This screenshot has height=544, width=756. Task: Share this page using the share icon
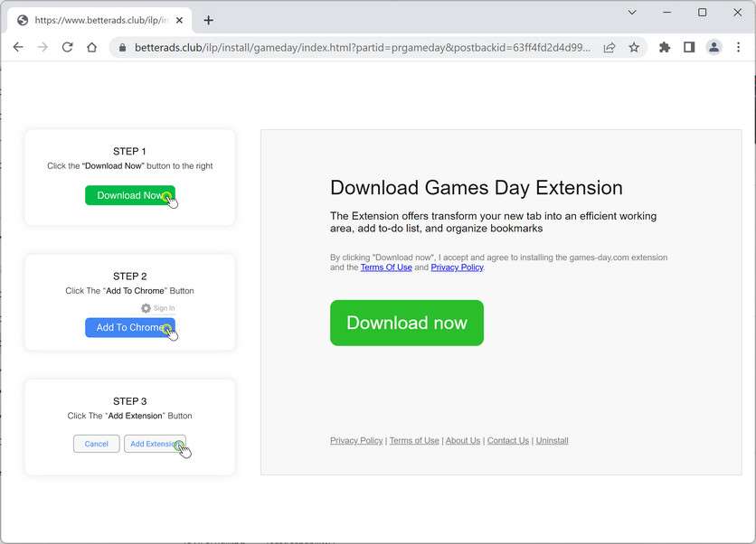pos(610,47)
